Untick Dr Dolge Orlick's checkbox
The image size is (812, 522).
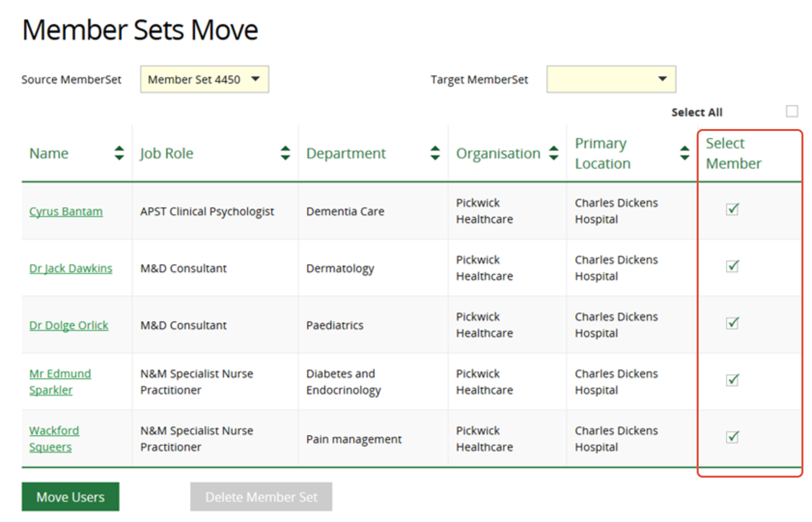(732, 323)
